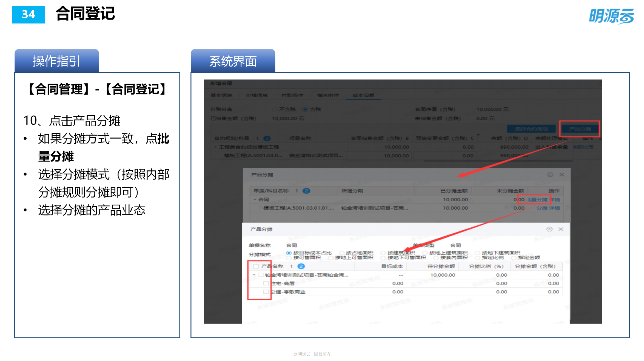Toggle the select-all checkbox in 产品名称 header
The height and width of the screenshot is (361, 644).
click(x=256, y=266)
